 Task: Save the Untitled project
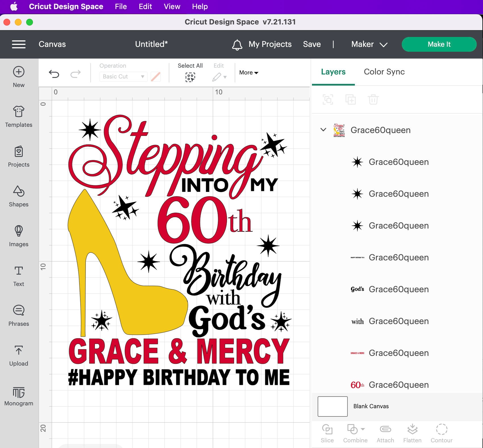312,44
